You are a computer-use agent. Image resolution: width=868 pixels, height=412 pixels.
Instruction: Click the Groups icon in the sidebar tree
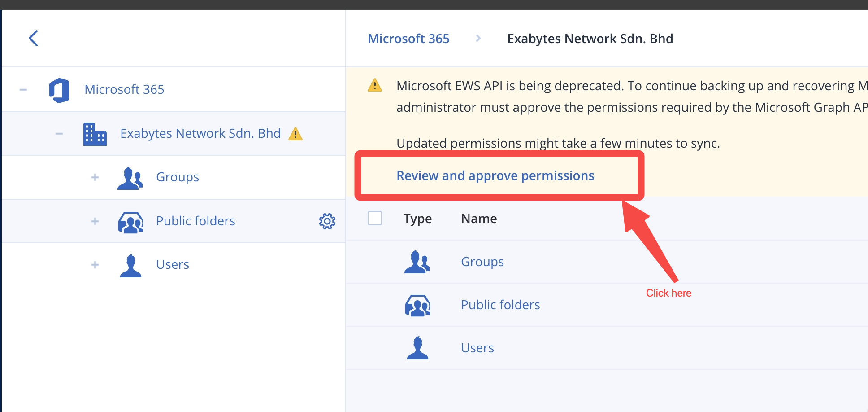130,178
